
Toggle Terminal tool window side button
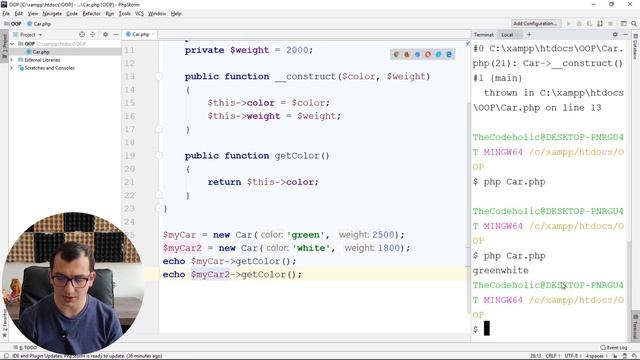tap(636, 327)
